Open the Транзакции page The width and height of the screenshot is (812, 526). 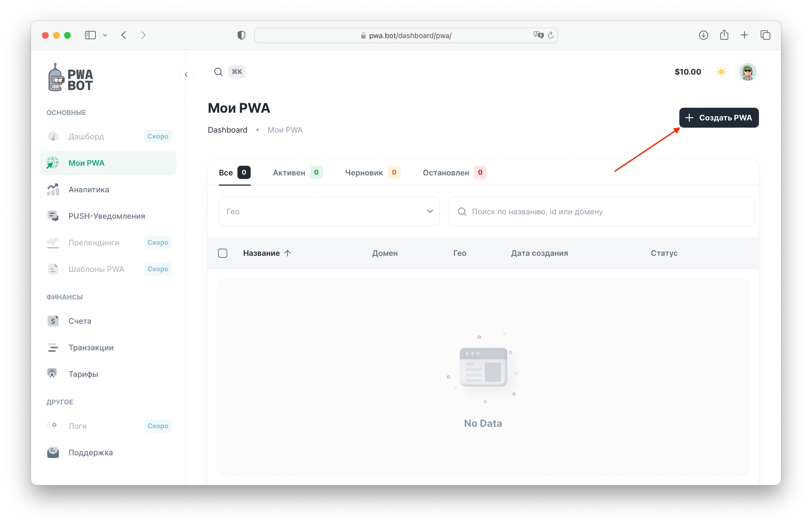91,347
